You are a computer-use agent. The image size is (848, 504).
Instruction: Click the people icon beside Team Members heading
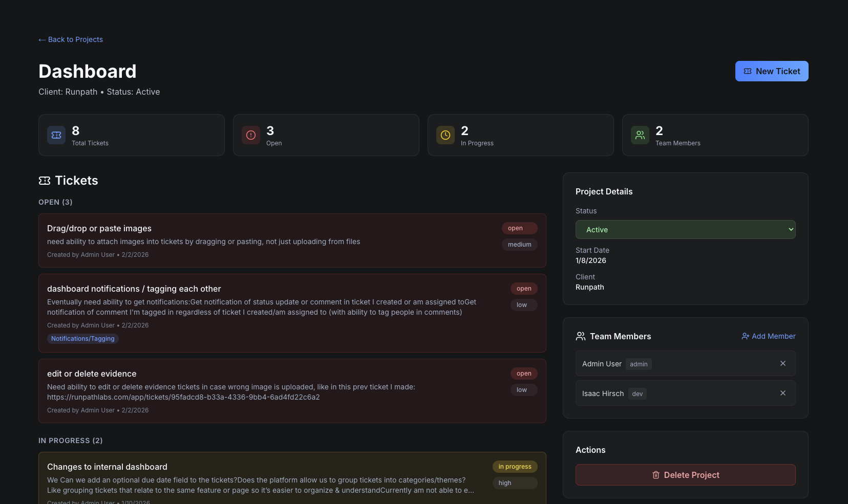(581, 336)
